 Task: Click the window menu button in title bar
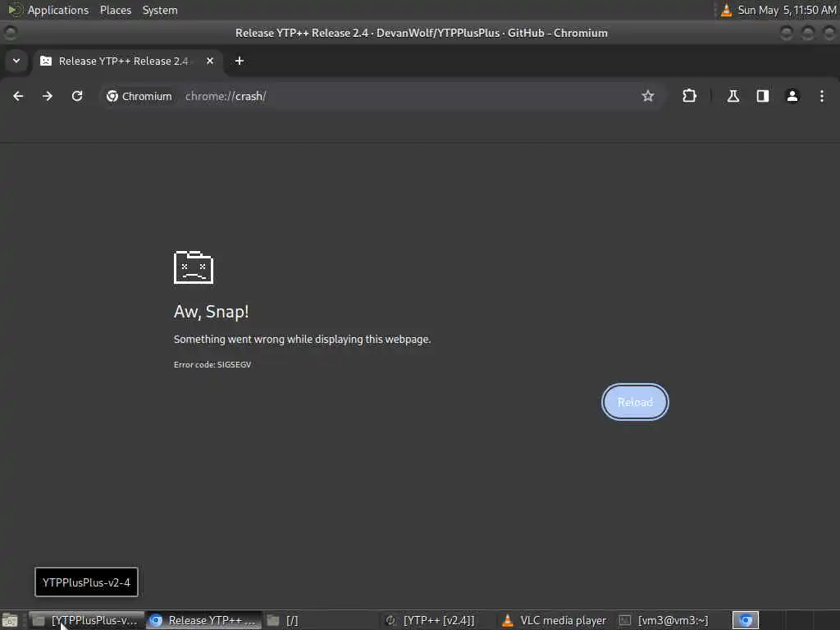10,33
